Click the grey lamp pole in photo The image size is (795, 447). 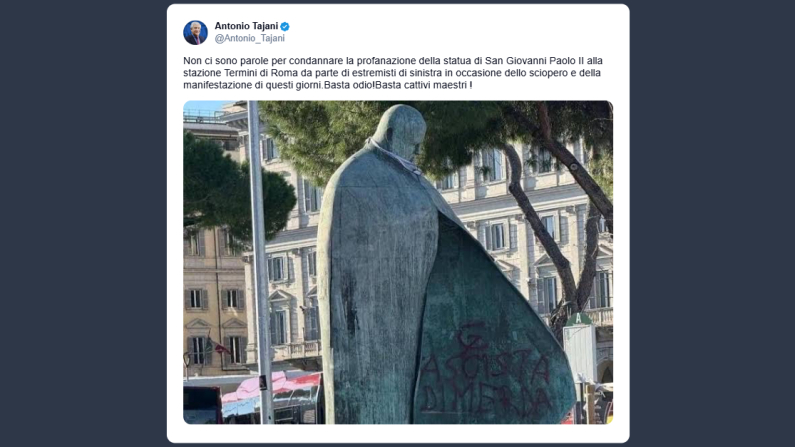pyautogui.click(x=260, y=262)
